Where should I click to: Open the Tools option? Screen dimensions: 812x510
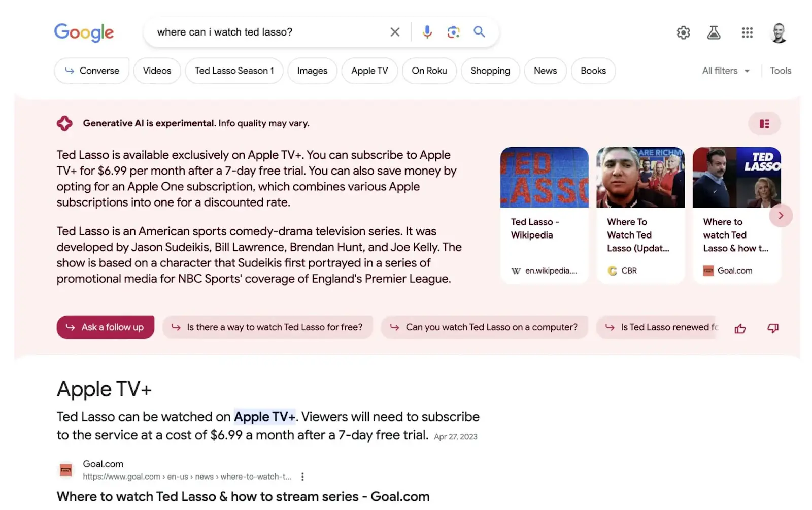[781, 71]
